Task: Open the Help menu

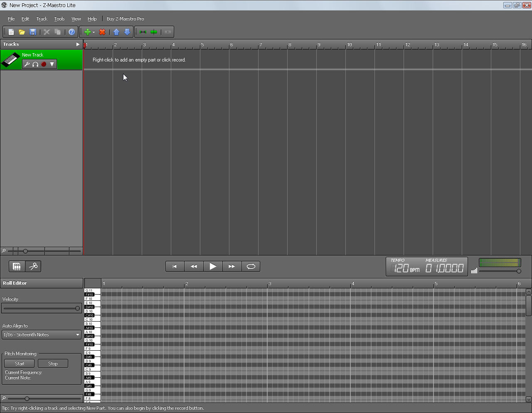Action: click(x=92, y=19)
